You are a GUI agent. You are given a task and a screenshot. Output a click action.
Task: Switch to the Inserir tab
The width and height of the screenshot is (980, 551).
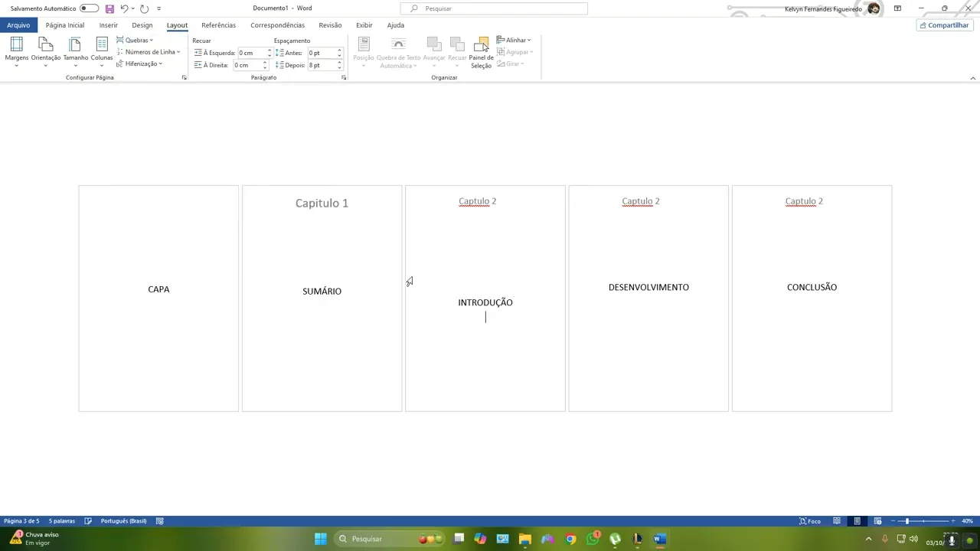(x=108, y=25)
